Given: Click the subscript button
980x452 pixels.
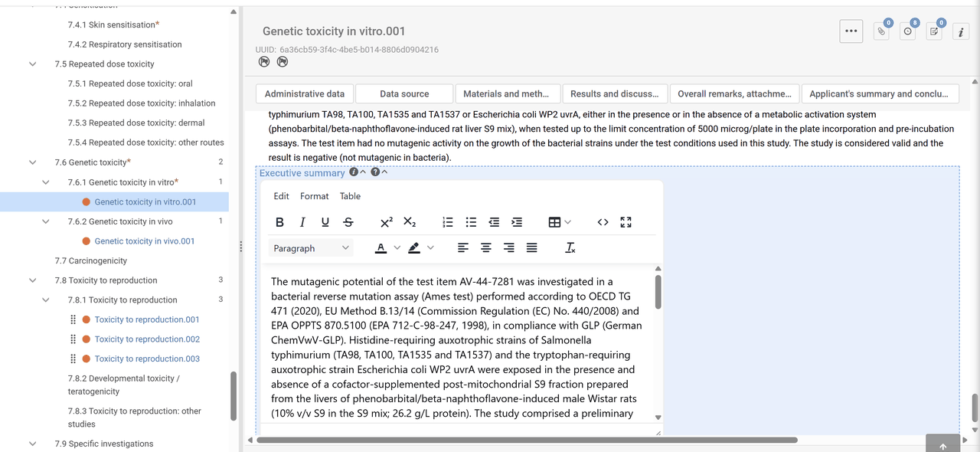Looking at the screenshot, I should [x=410, y=222].
